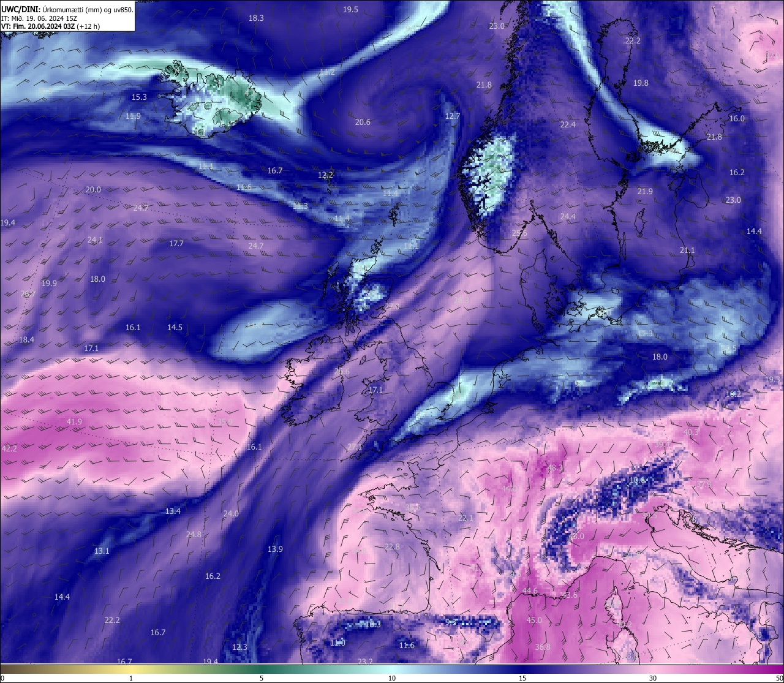Click the 42.2 value at the left edge
This screenshot has height=683, width=784.
tap(9, 449)
